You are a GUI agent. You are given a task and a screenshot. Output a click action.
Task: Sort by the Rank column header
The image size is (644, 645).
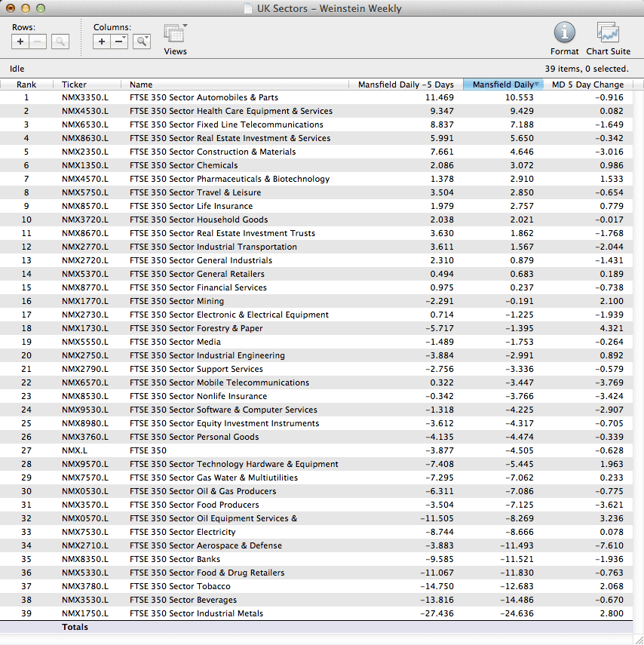(26, 84)
